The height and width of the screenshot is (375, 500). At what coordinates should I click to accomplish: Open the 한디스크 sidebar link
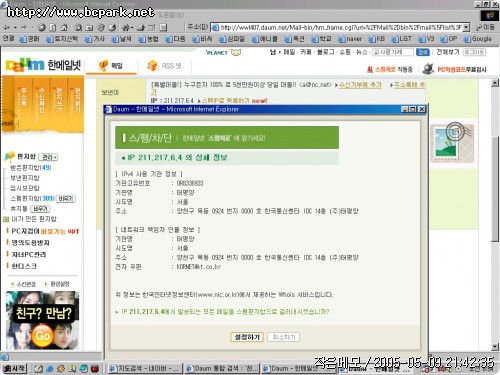coord(24,266)
